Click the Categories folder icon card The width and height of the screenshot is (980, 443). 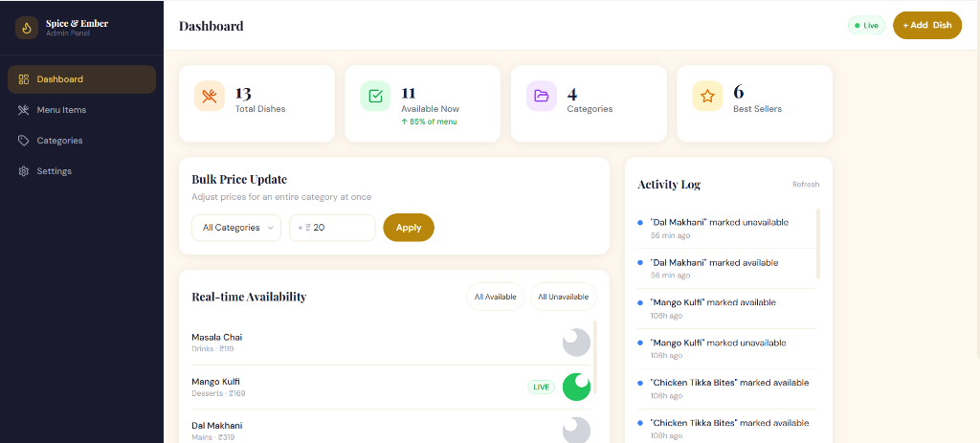coord(542,97)
